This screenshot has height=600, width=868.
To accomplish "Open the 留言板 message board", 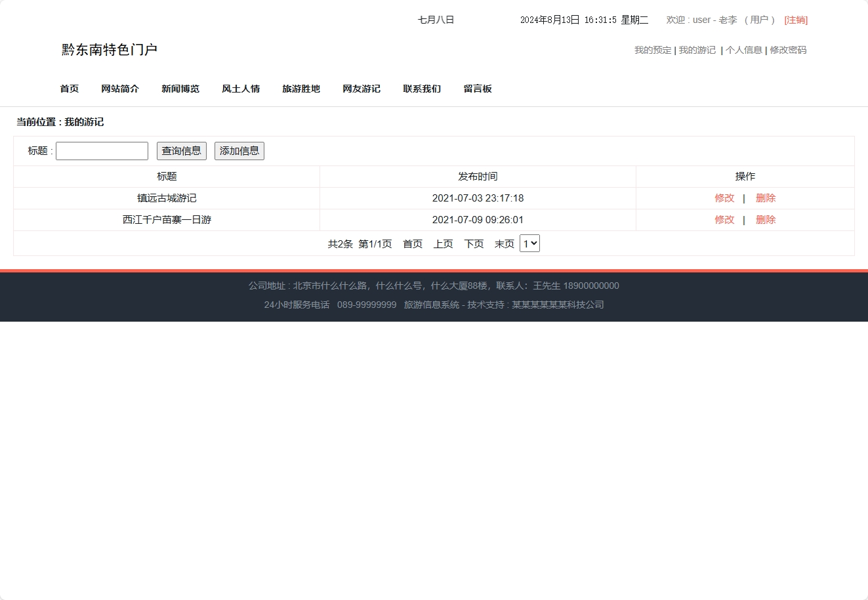I will coord(478,89).
